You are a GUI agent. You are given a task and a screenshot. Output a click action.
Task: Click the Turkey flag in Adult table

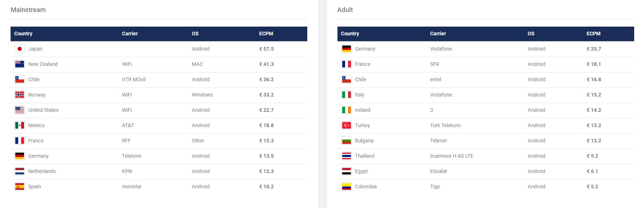click(347, 125)
